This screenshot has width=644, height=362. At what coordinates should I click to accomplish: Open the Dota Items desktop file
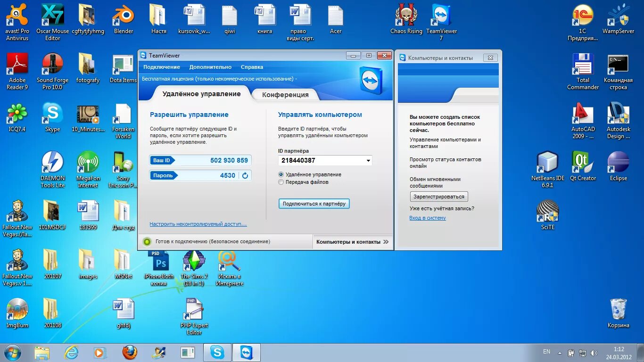click(123, 68)
